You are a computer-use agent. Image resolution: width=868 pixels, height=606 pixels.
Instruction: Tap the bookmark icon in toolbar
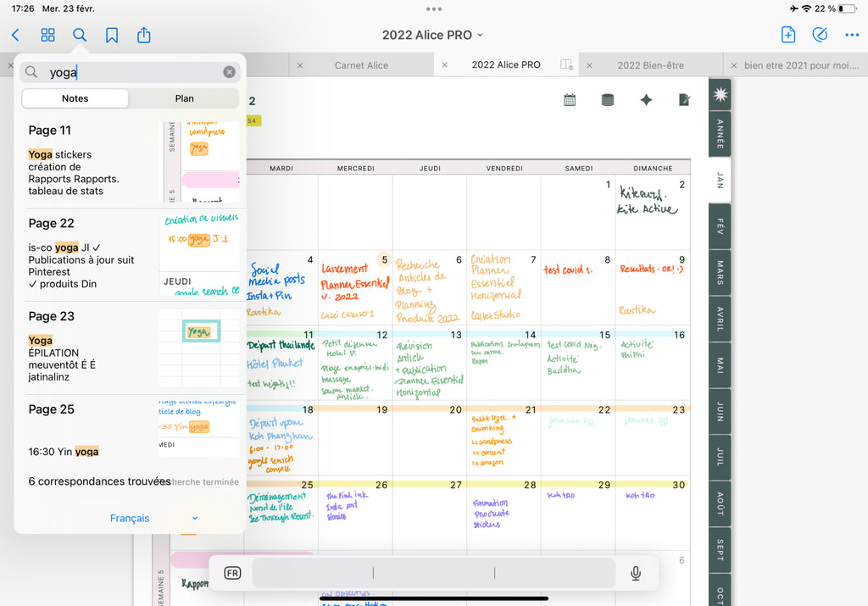(114, 35)
